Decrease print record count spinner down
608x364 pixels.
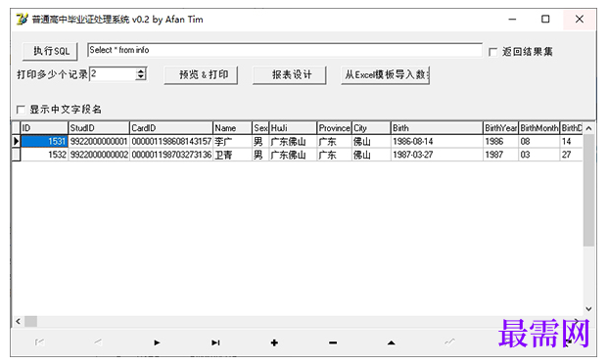pos(141,76)
